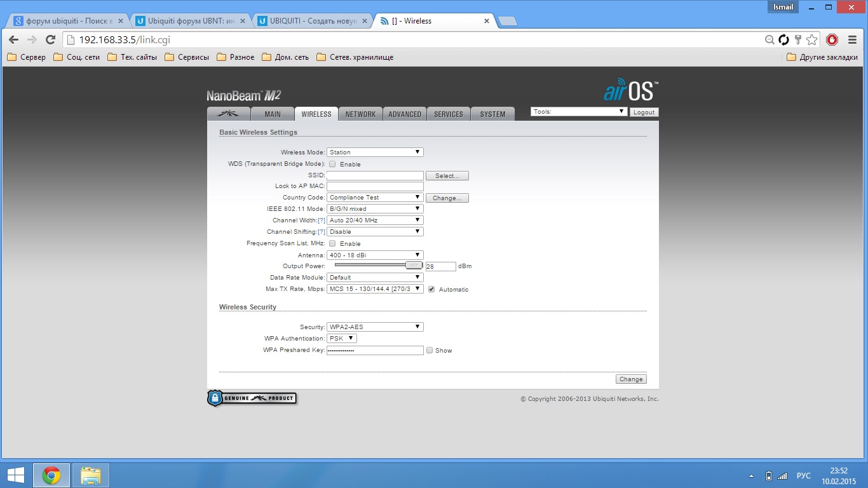Close the Wireless browser tab
Screen dimensions: 868x488
click(x=487, y=21)
